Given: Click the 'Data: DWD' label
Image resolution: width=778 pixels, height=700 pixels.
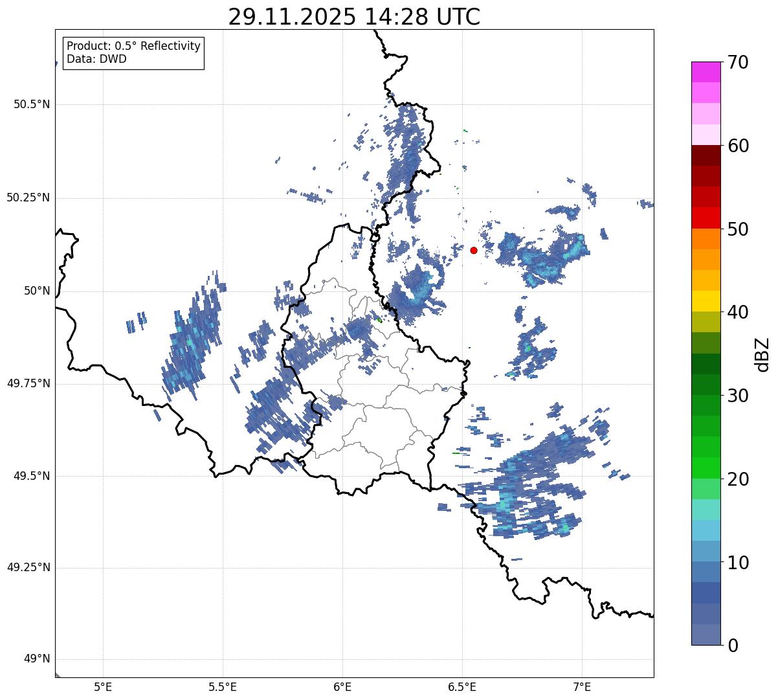Looking at the screenshot, I should [96, 59].
